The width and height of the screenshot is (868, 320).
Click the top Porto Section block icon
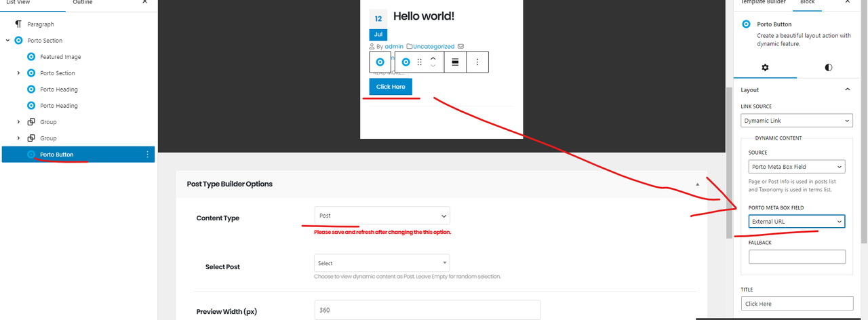click(x=18, y=41)
